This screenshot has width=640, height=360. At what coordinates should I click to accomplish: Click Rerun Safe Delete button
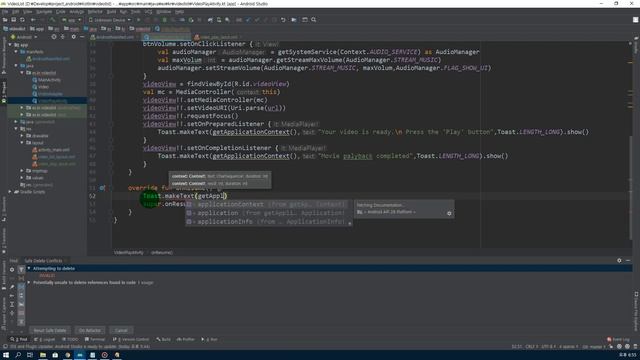click(x=50, y=330)
